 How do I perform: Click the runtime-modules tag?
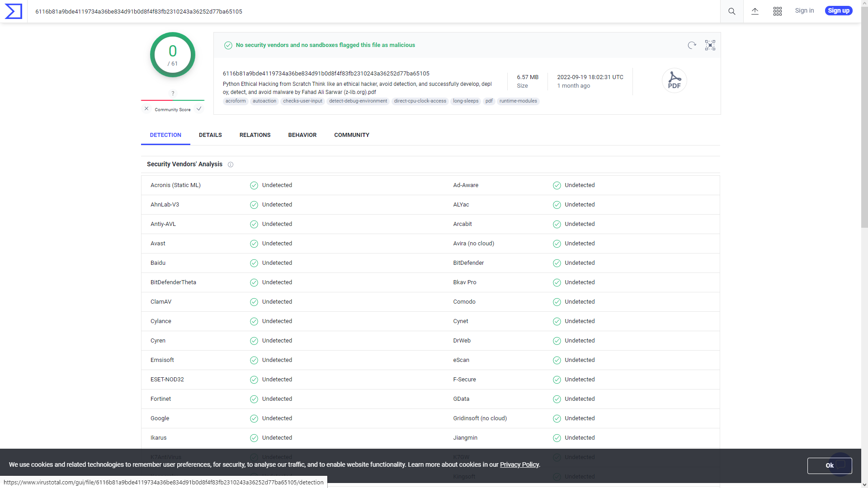tap(518, 101)
